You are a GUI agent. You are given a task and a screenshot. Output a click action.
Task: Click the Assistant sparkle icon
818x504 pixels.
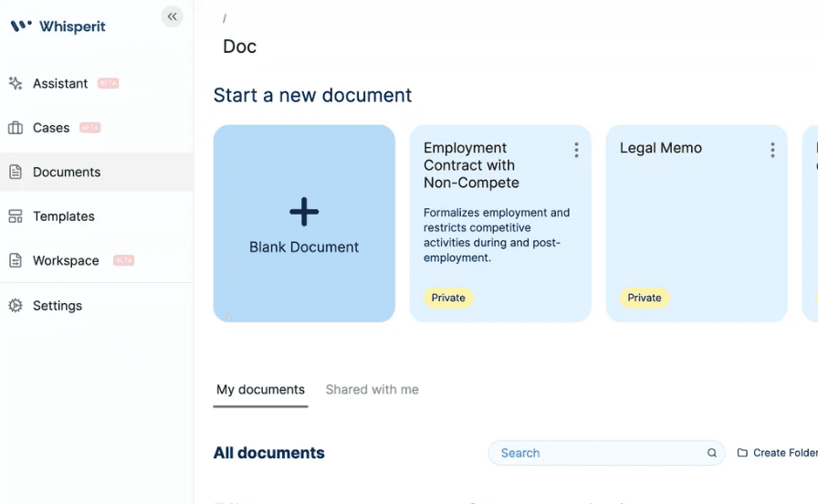tap(16, 83)
